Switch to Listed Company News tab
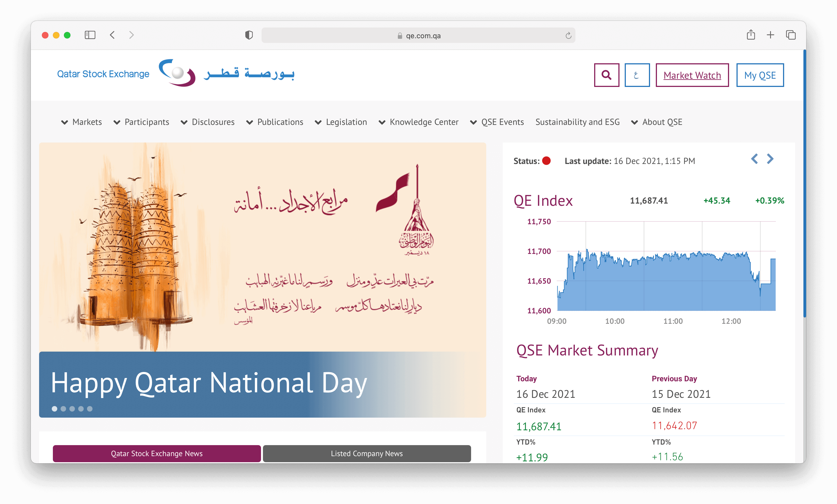The height and width of the screenshot is (504, 837). 366,453
